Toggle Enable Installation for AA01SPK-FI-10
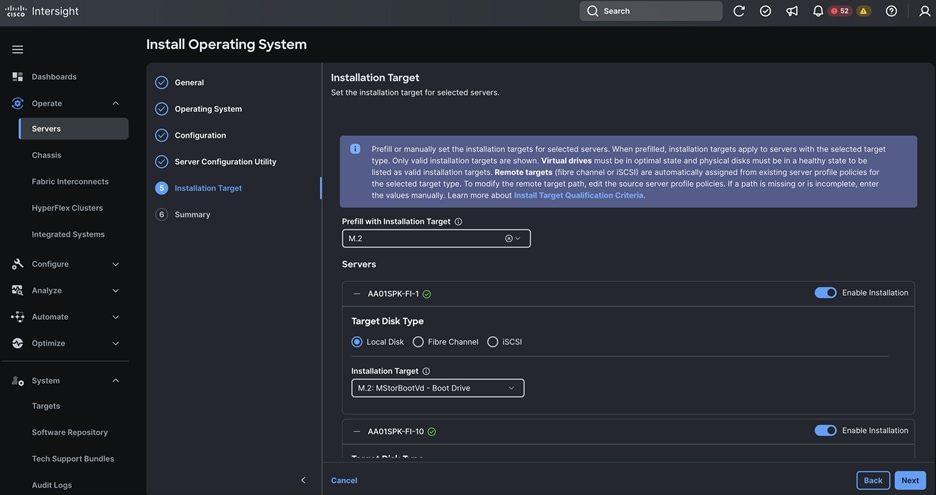 click(826, 431)
